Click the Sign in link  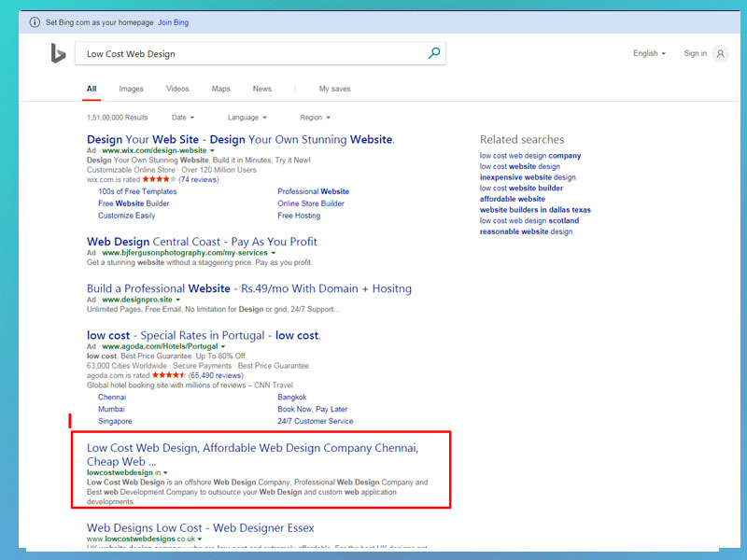coord(695,53)
